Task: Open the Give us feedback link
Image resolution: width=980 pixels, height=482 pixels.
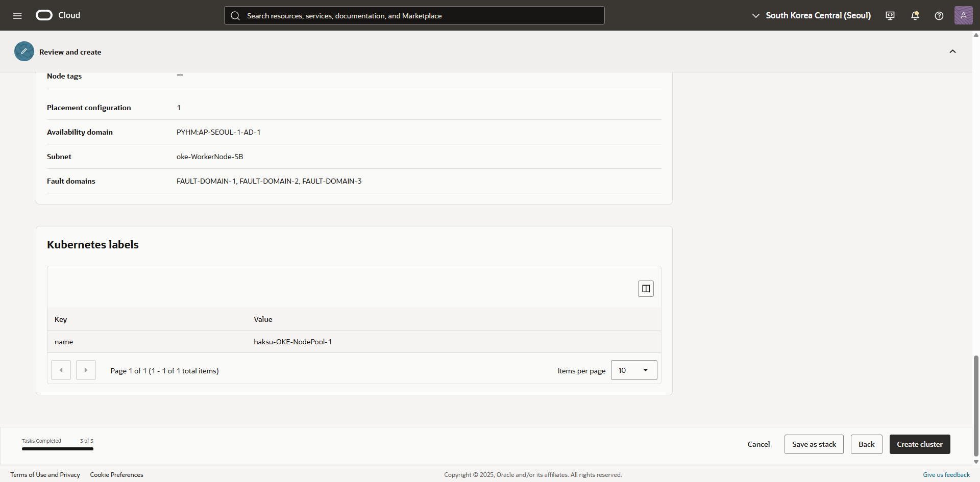Action: [946, 475]
